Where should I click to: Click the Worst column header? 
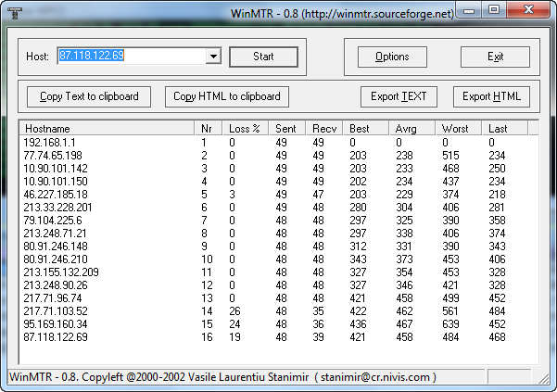(x=459, y=128)
